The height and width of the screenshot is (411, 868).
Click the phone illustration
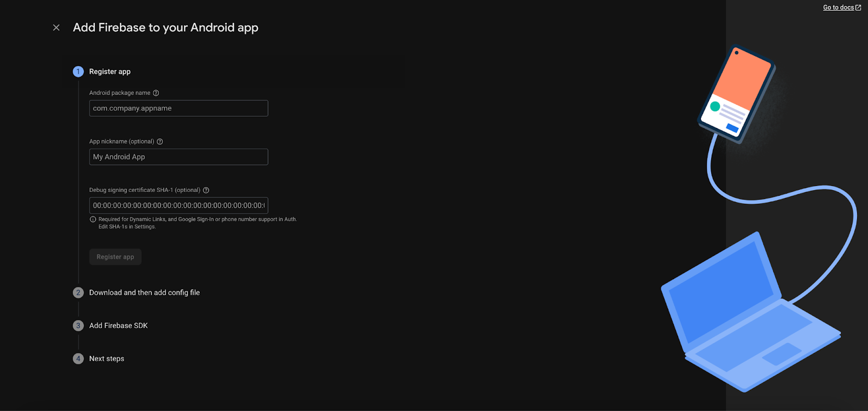(737, 94)
